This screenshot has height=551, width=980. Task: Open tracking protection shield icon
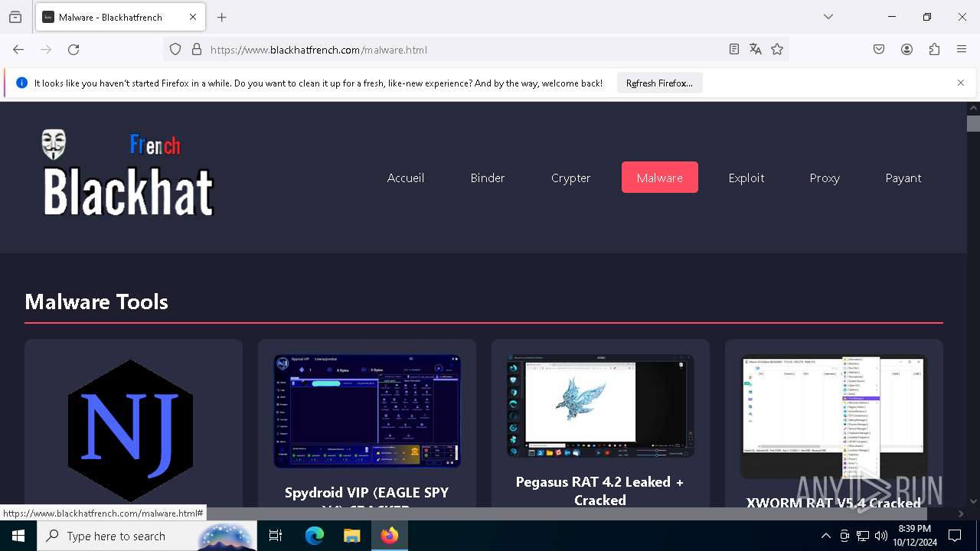(x=175, y=50)
